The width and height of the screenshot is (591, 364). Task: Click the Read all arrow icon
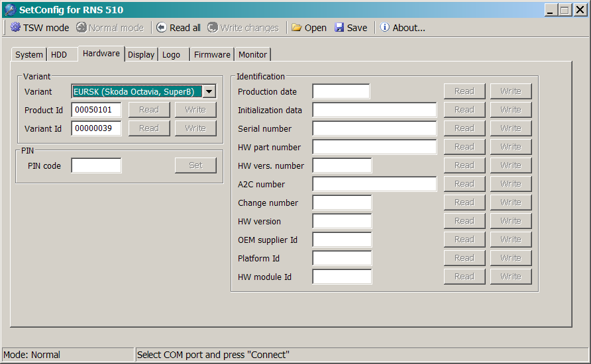pyautogui.click(x=161, y=27)
